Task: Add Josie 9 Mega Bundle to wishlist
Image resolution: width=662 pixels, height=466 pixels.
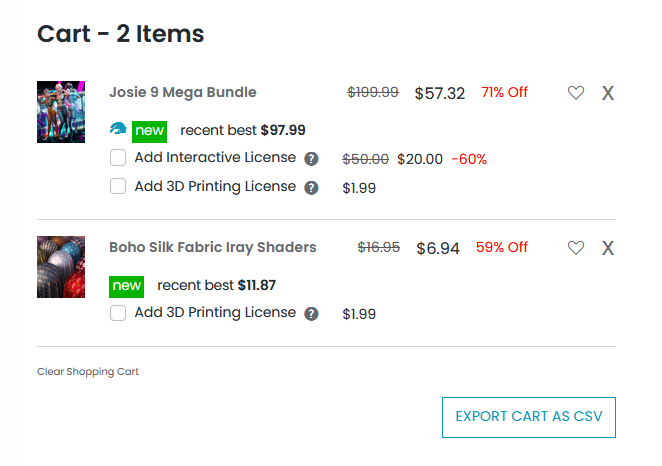Action: tap(576, 93)
